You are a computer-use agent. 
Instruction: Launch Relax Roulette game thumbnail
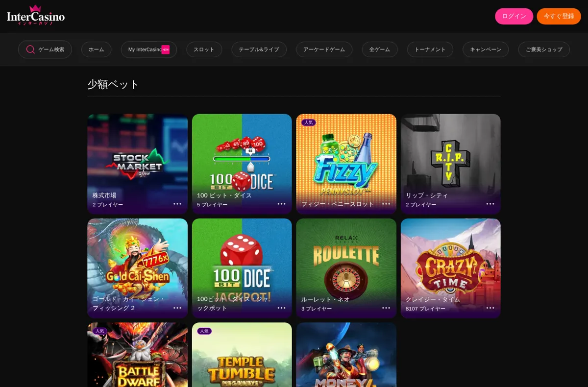[346, 268]
